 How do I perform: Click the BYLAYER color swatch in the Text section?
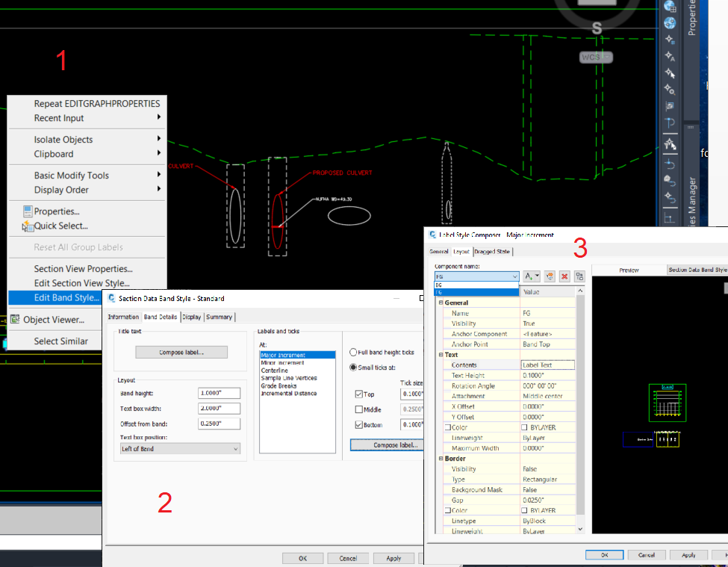pos(525,427)
